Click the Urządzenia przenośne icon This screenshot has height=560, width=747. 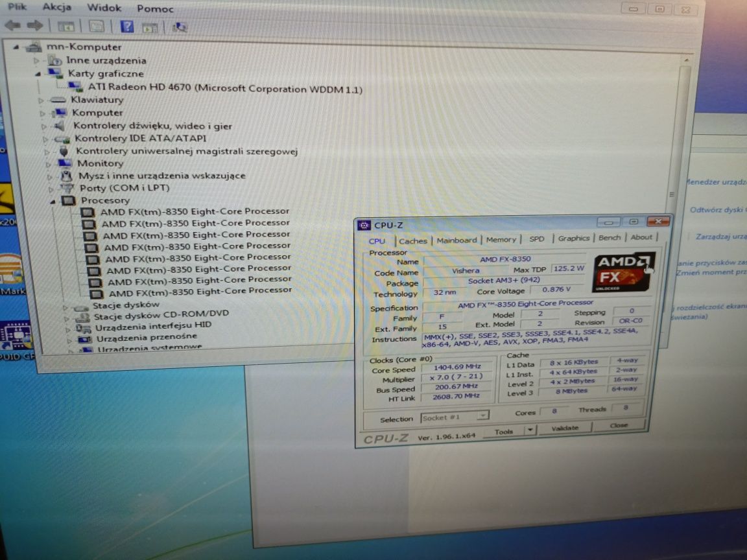click(85, 340)
